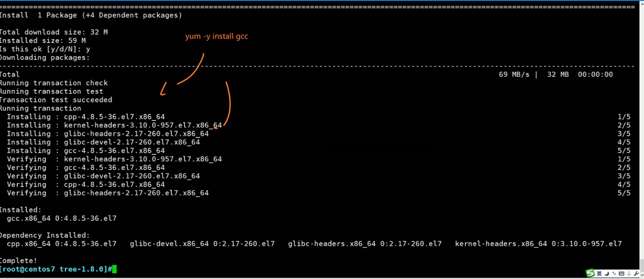Viewport: 644px width, 279px height.
Task: Click the kernel-headers Installing line
Action: pyautogui.click(x=114, y=125)
